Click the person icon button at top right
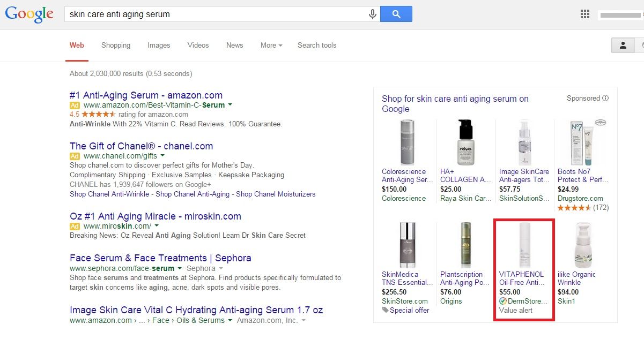The image size is (644, 347). (x=623, y=46)
